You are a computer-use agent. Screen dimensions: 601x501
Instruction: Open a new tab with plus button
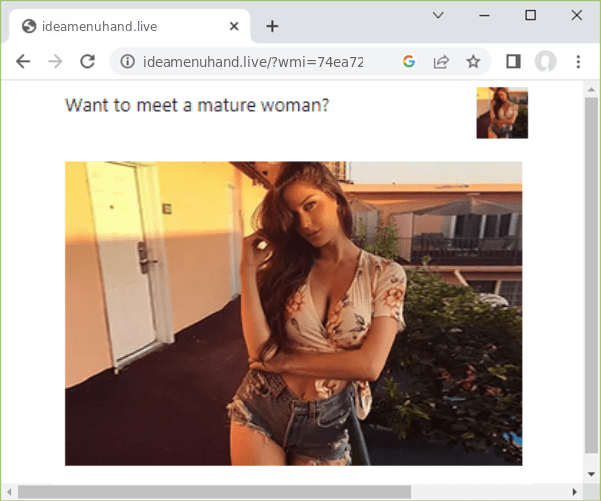coord(272,26)
